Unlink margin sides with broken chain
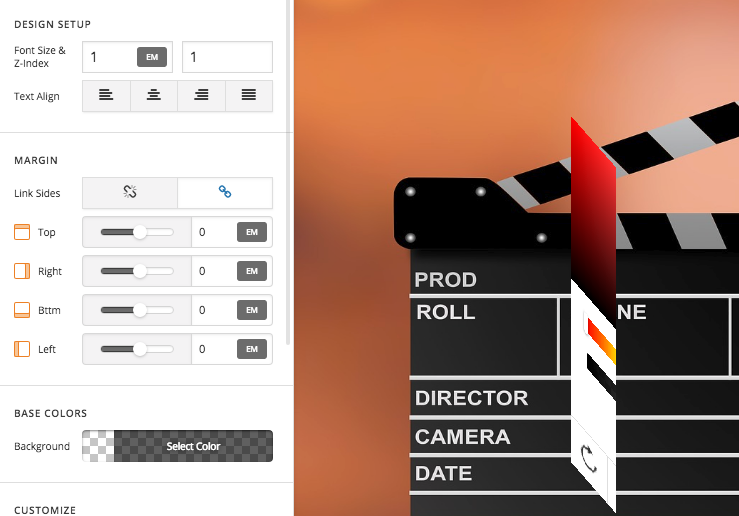Viewport: 739px width, 516px height. click(130, 192)
